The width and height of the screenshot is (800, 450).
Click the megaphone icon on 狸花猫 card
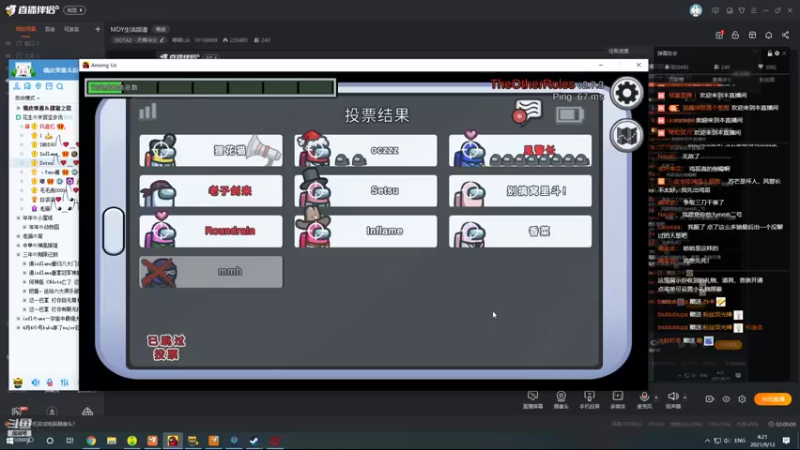coord(263,149)
